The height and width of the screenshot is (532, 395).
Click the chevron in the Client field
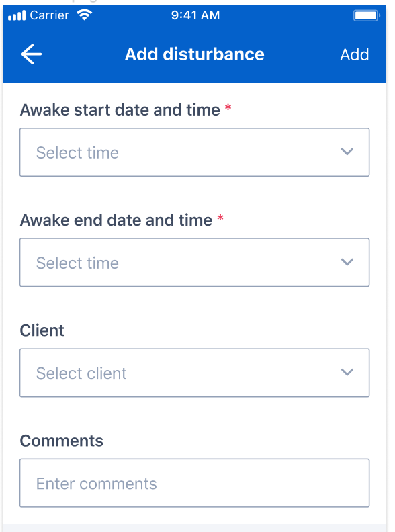click(x=347, y=372)
